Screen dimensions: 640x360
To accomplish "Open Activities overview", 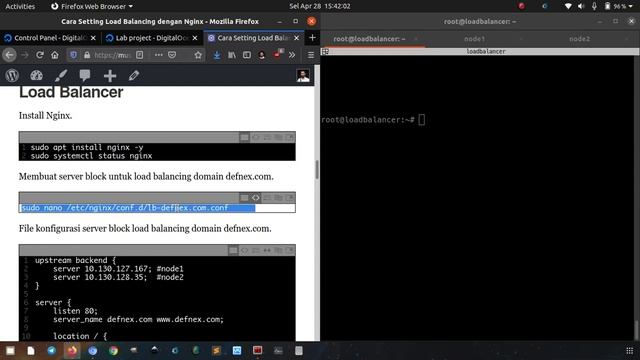I will click(20, 6).
